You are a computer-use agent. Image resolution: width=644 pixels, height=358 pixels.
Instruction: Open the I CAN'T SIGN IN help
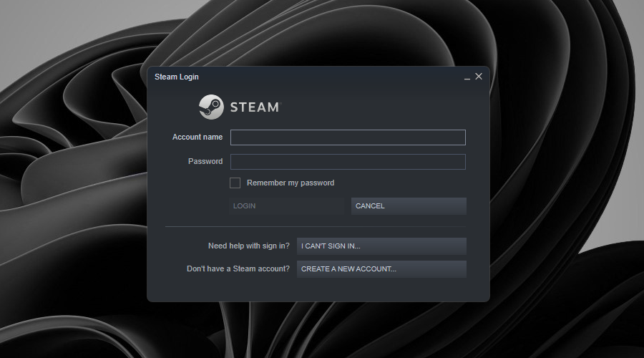click(381, 246)
